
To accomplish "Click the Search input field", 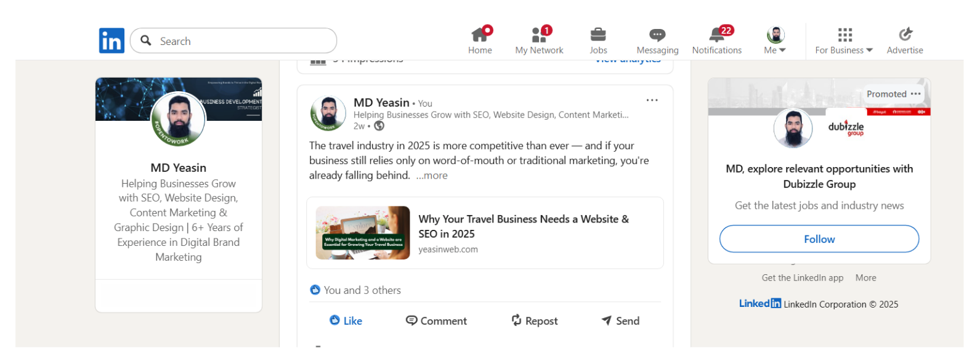I will 233,41.
